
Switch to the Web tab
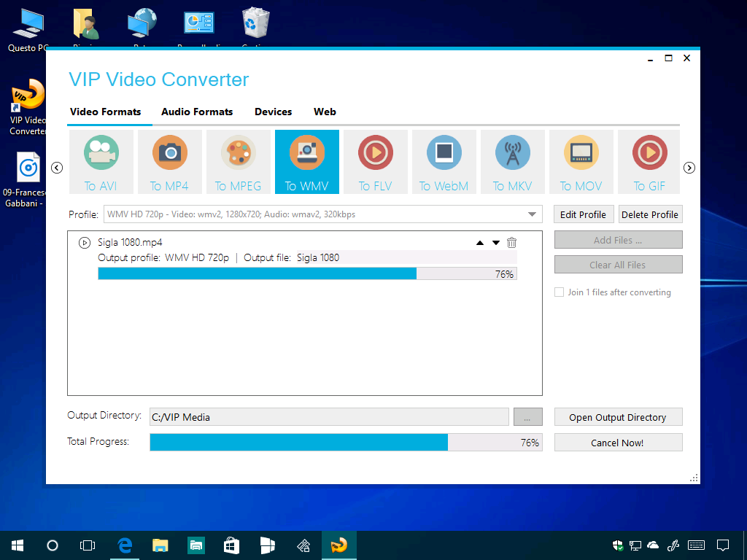[x=325, y=112]
